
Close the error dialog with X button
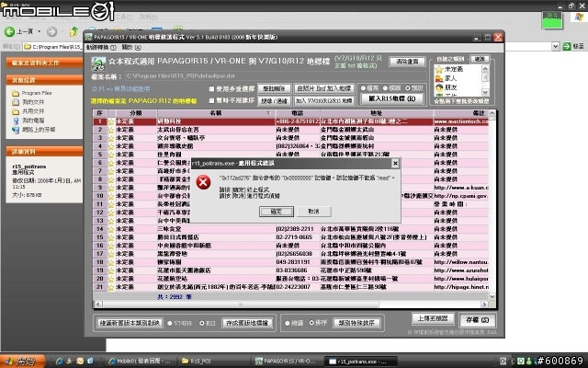pos(395,164)
